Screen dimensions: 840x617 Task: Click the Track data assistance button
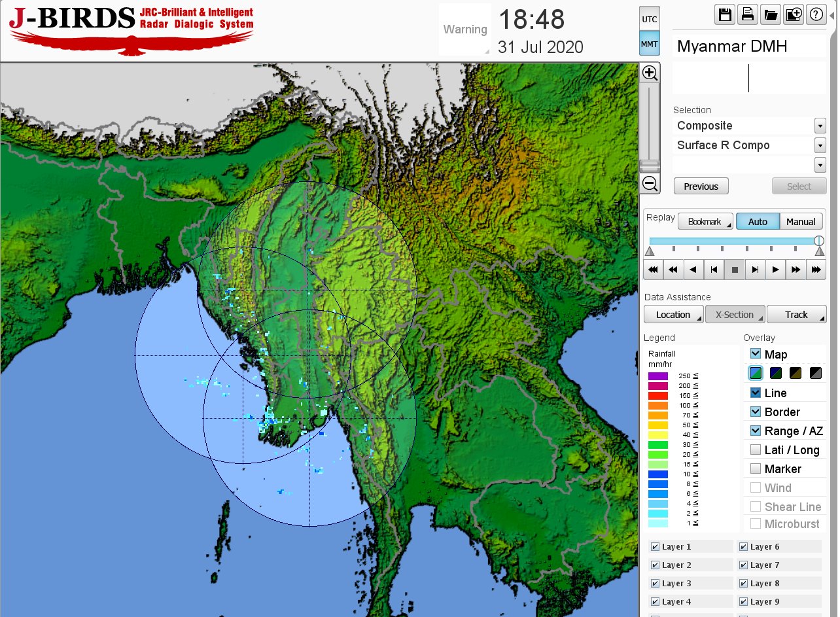click(796, 315)
